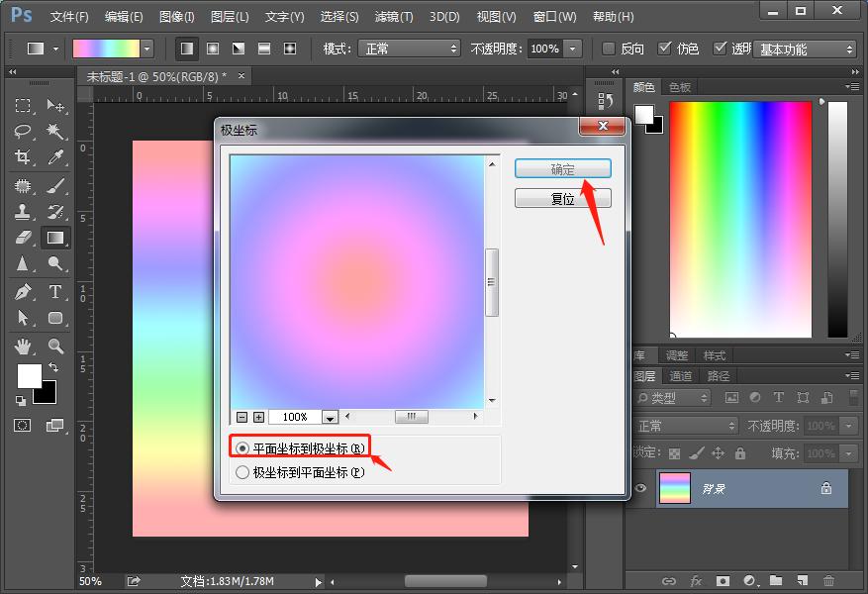This screenshot has width=868, height=594.
Task: Toggle the 反向 checkbox
Action: [609, 49]
